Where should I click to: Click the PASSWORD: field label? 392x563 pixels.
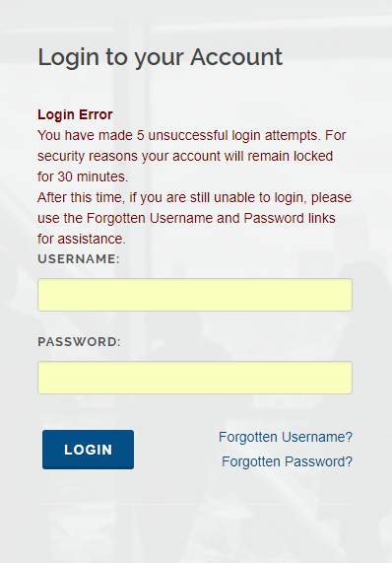click(79, 342)
